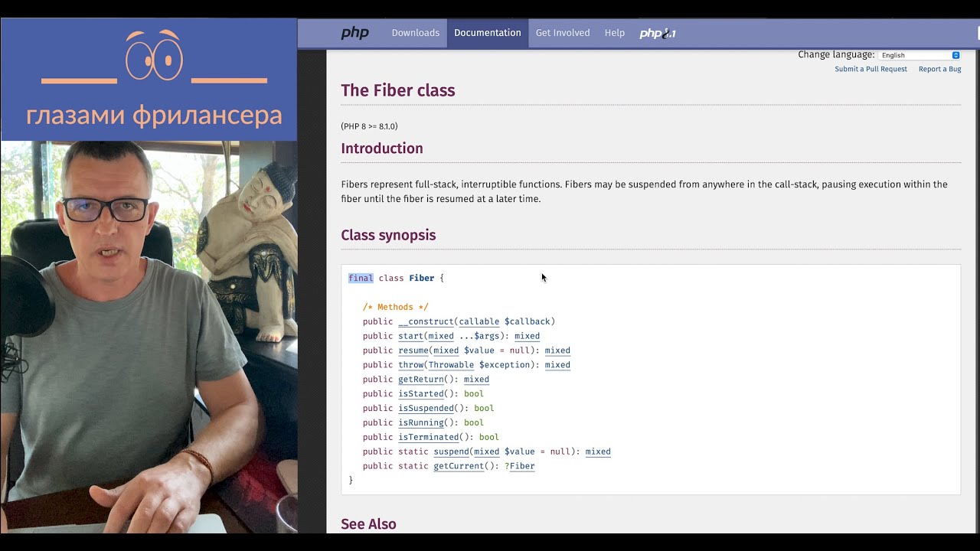Open the resume method link
The height and width of the screenshot is (551, 980).
click(413, 350)
